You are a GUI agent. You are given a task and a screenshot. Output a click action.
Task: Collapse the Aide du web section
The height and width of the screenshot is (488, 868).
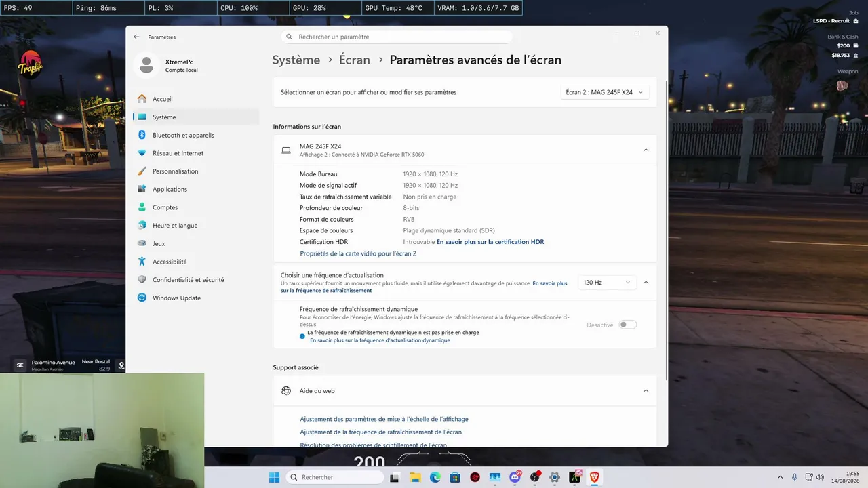point(646,391)
